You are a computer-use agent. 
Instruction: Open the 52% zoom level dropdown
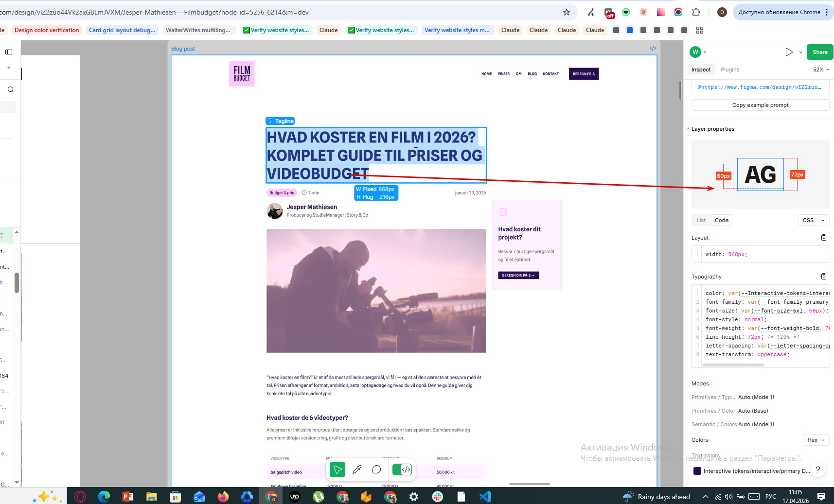tap(821, 70)
